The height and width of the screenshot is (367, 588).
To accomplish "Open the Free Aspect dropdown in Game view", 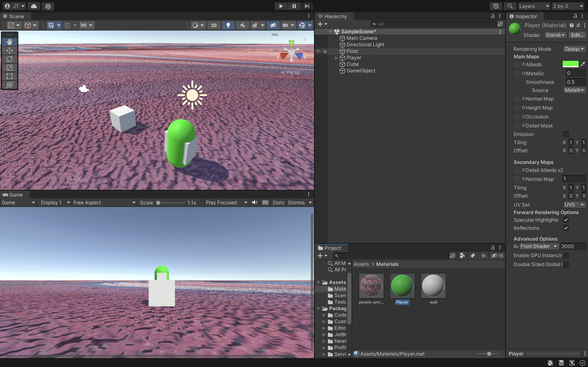I will click(104, 202).
